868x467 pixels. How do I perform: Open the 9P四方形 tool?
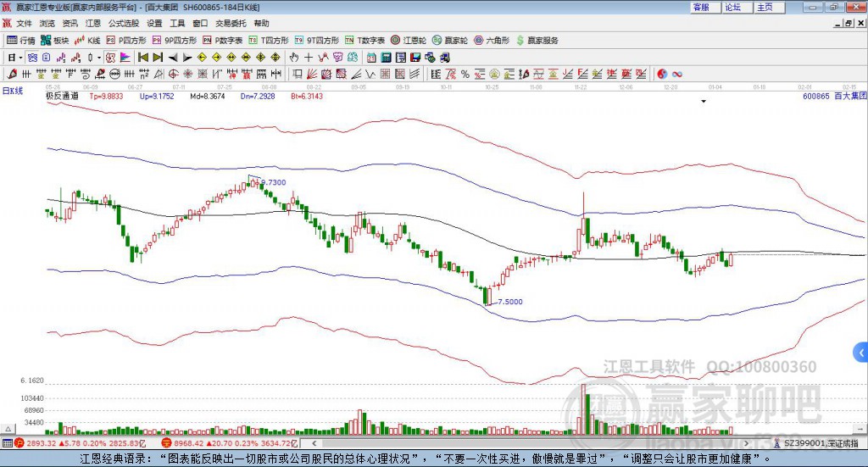pos(175,41)
